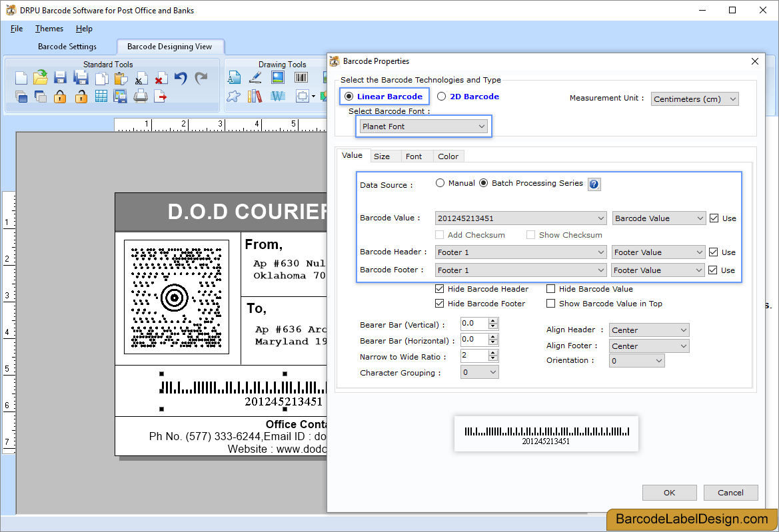779x532 pixels.
Task: Select Linear Barcode radio option
Action: [384, 97]
